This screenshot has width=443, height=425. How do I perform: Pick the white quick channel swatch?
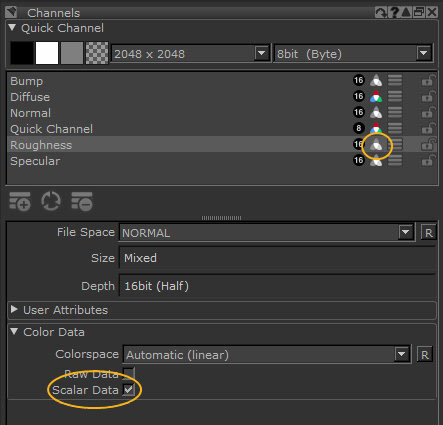tap(47, 53)
